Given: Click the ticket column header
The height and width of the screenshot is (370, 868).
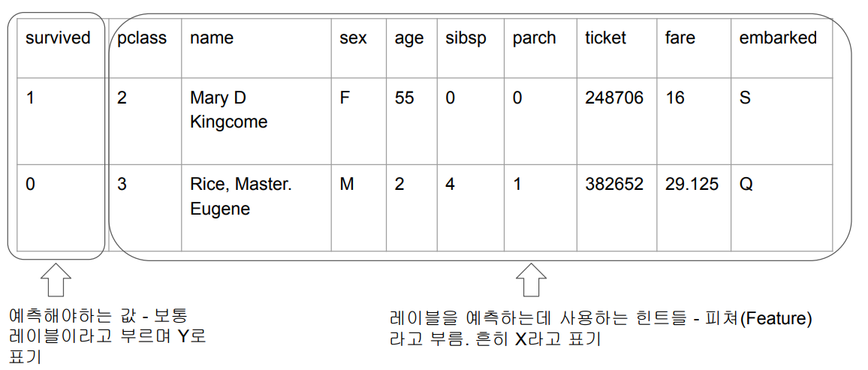Looking at the screenshot, I should point(605,38).
